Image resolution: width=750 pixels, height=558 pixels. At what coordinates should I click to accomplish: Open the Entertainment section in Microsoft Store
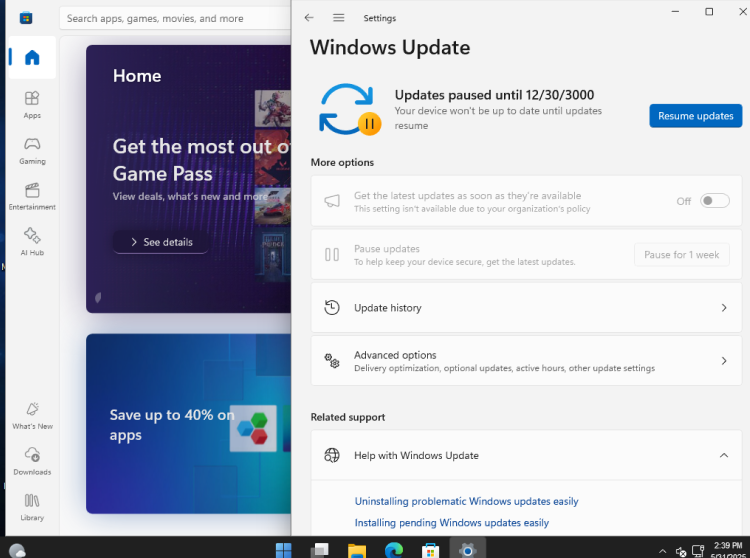click(x=32, y=197)
